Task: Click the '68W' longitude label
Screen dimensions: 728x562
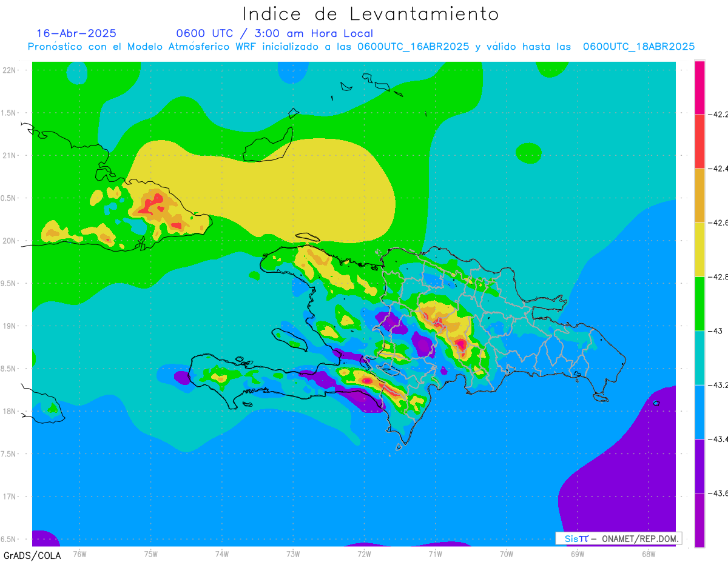Action: (x=649, y=554)
